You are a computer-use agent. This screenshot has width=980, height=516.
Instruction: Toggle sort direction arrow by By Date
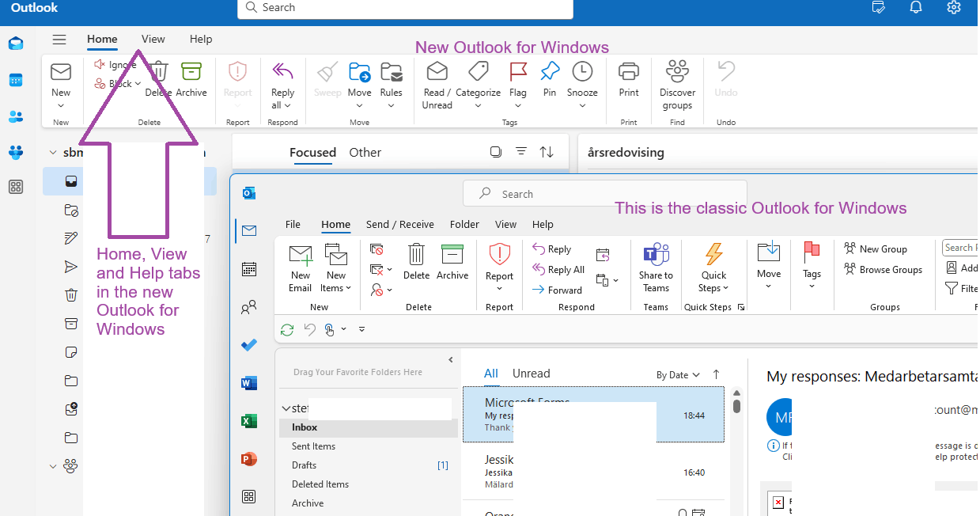pos(717,374)
